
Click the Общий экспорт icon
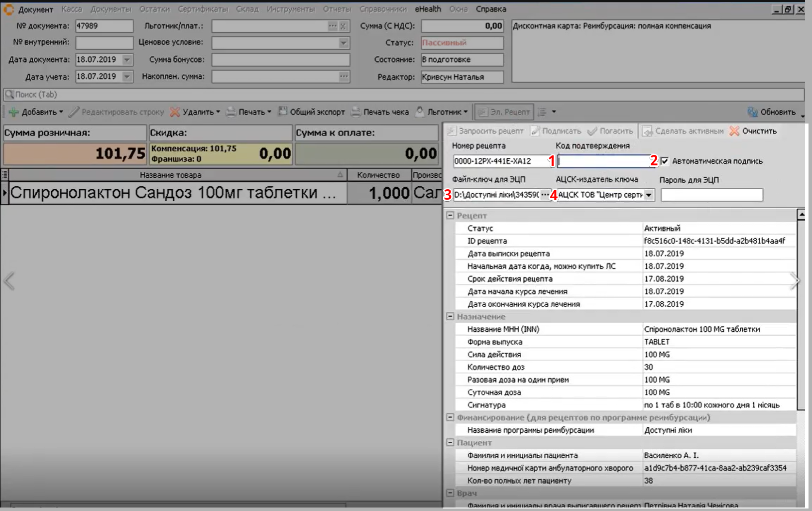coord(283,112)
